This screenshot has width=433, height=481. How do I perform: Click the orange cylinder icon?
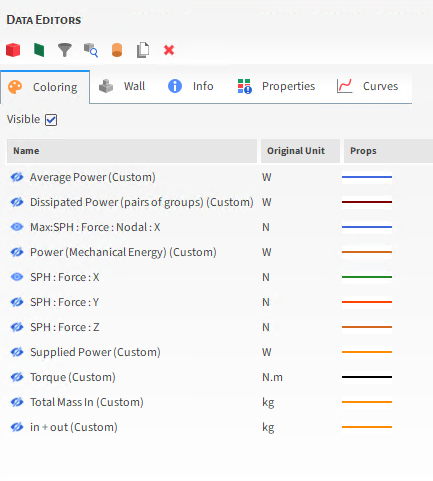(117, 50)
